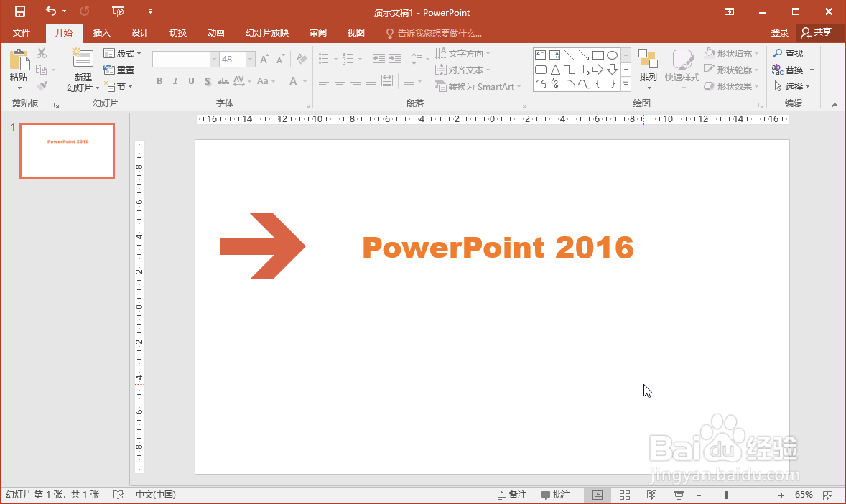Click the Comments (批注) button
Screen dimensions: 846x504
coord(556,494)
